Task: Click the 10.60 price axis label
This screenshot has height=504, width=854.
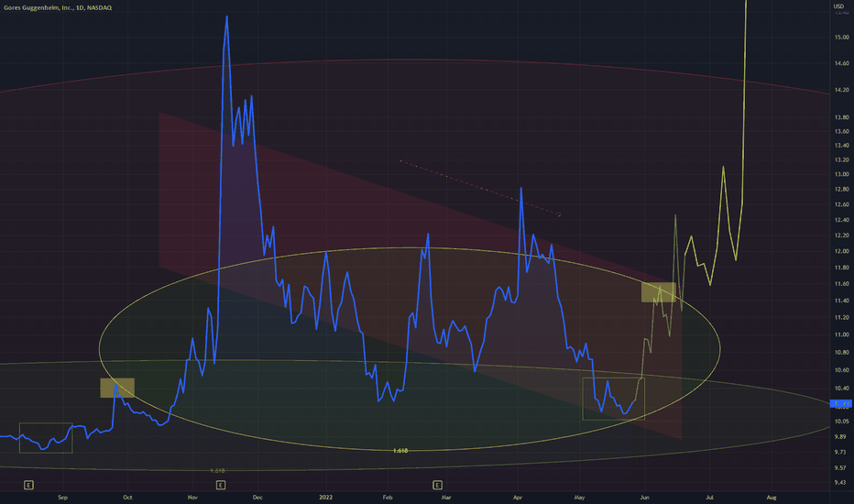Action: point(841,370)
